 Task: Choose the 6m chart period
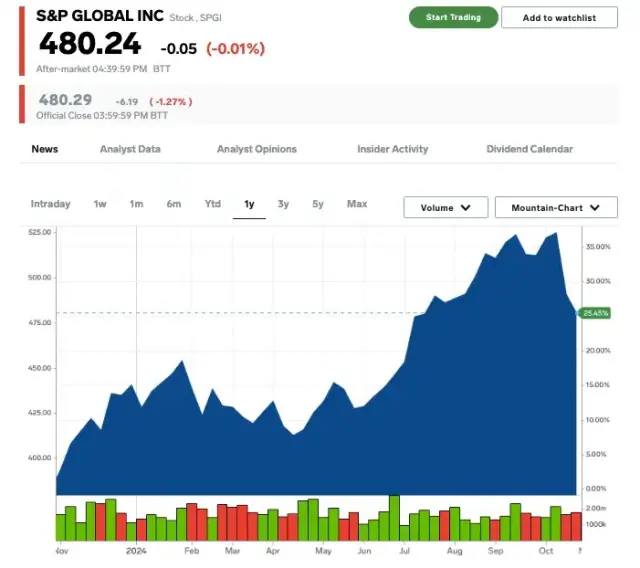click(x=174, y=204)
